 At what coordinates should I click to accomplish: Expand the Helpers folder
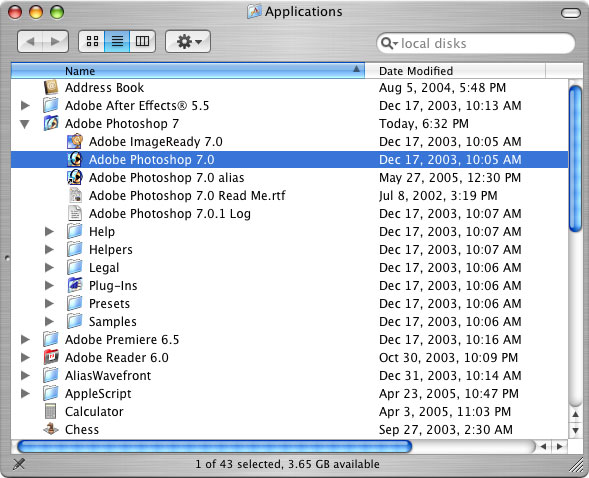click(49, 249)
